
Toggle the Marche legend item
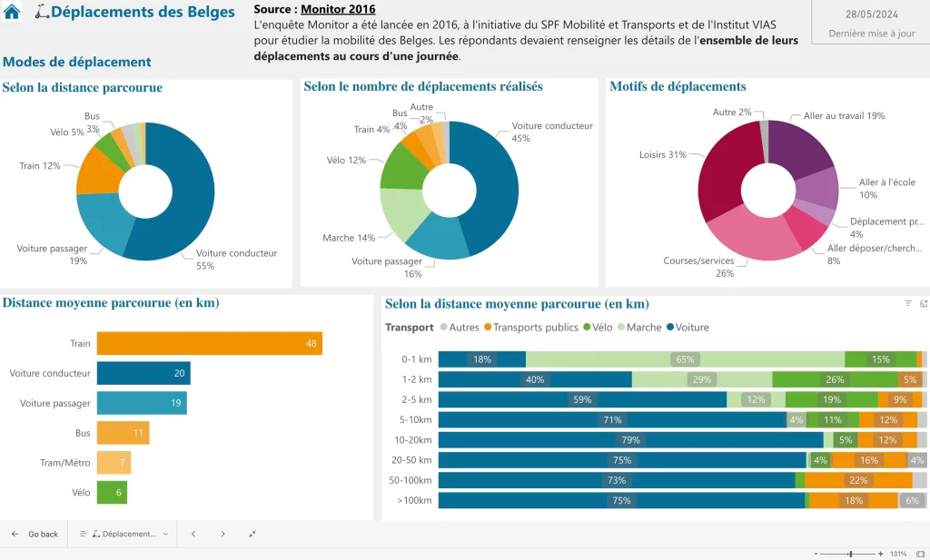coord(638,328)
